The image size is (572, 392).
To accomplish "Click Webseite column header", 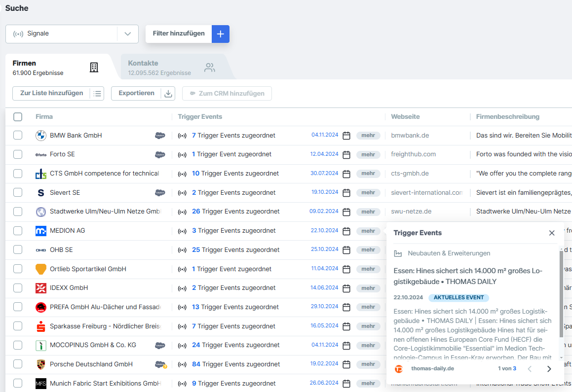I will click(x=405, y=117).
